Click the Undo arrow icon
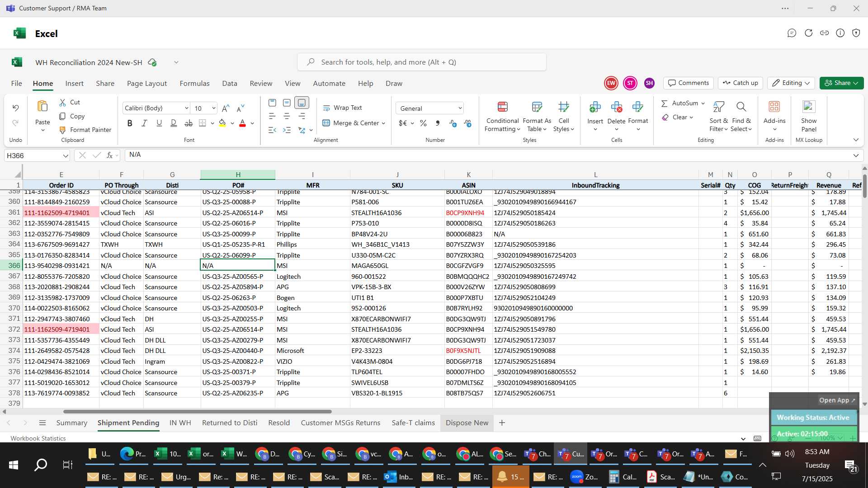The width and height of the screenshot is (868, 488). click(15, 108)
